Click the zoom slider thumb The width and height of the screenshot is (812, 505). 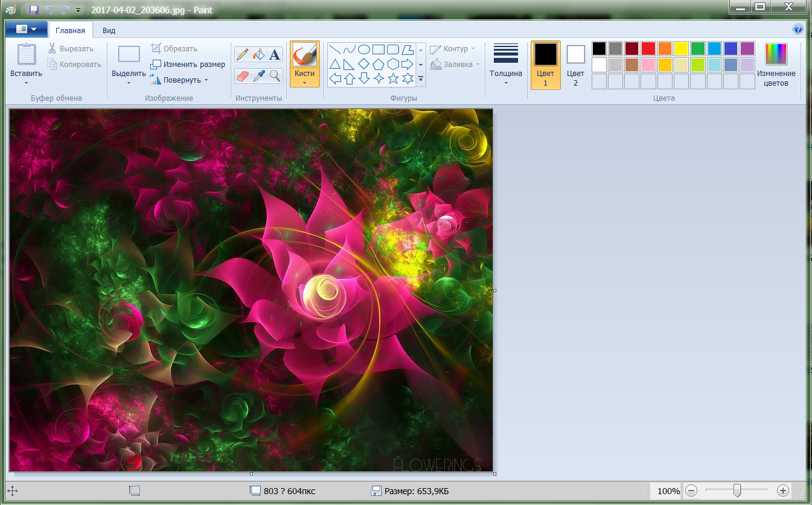point(737,491)
